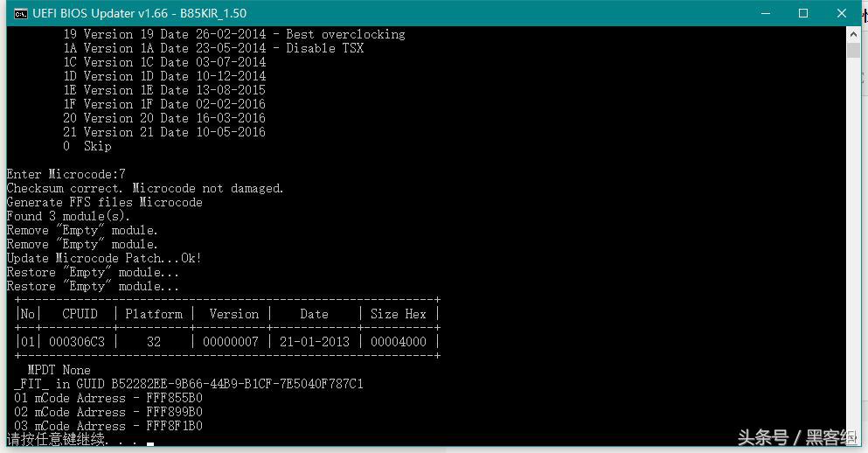868x453 pixels.
Task: Close the UEFI BIOS Updater window
Action: 842,13
